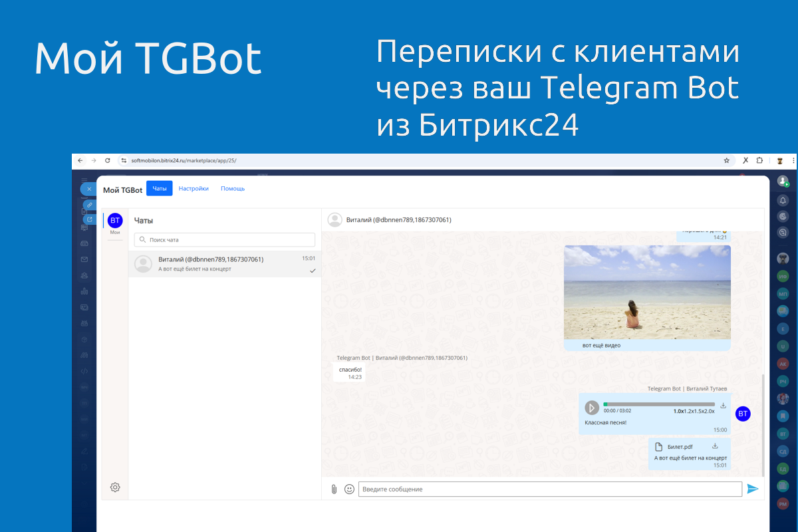Open the ИФ contact in right sidebar

[x=783, y=275]
